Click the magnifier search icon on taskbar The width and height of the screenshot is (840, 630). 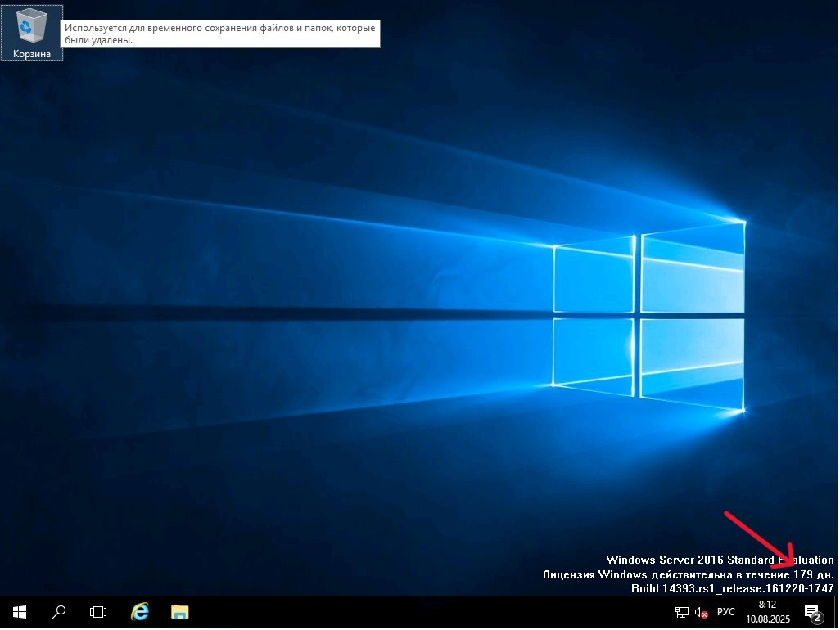59,612
